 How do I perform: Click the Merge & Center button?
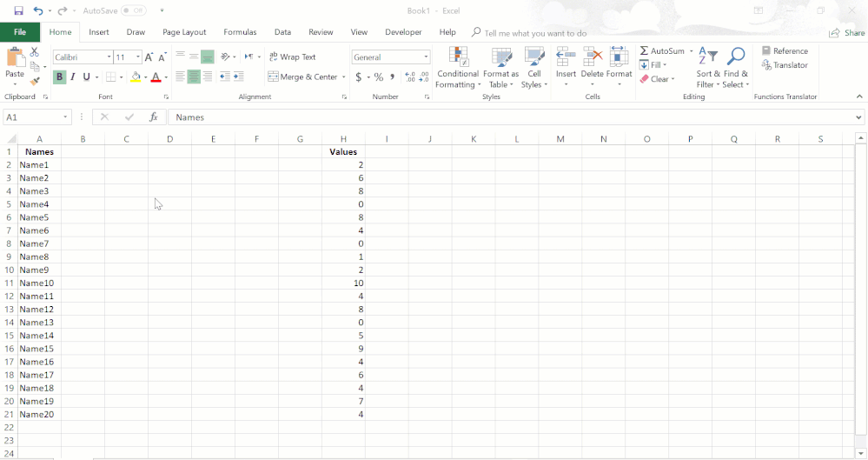coord(303,77)
